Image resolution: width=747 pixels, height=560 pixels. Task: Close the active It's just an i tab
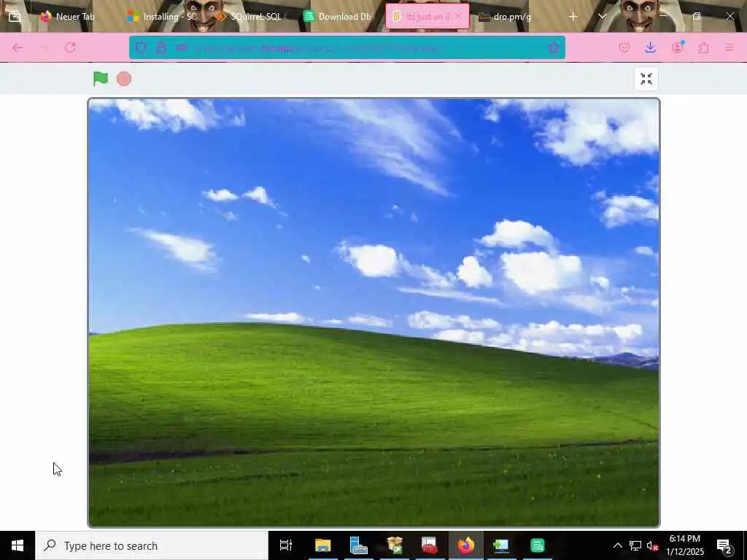(x=458, y=16)
